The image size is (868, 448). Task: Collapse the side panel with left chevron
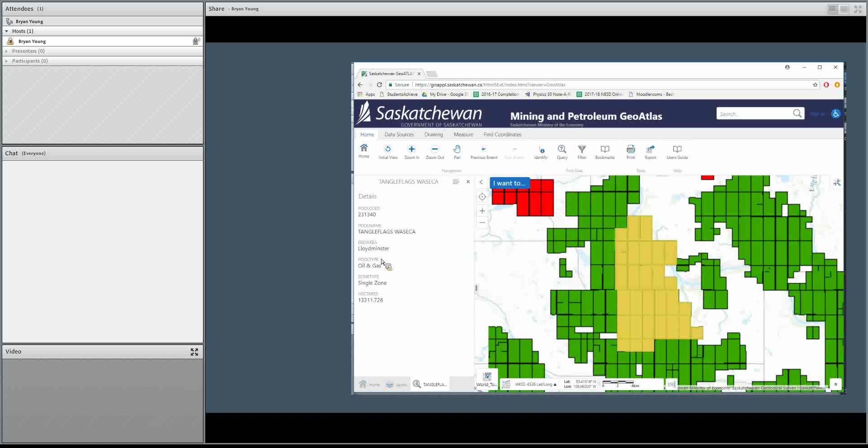pyautogui.click(x=481, y=182)
